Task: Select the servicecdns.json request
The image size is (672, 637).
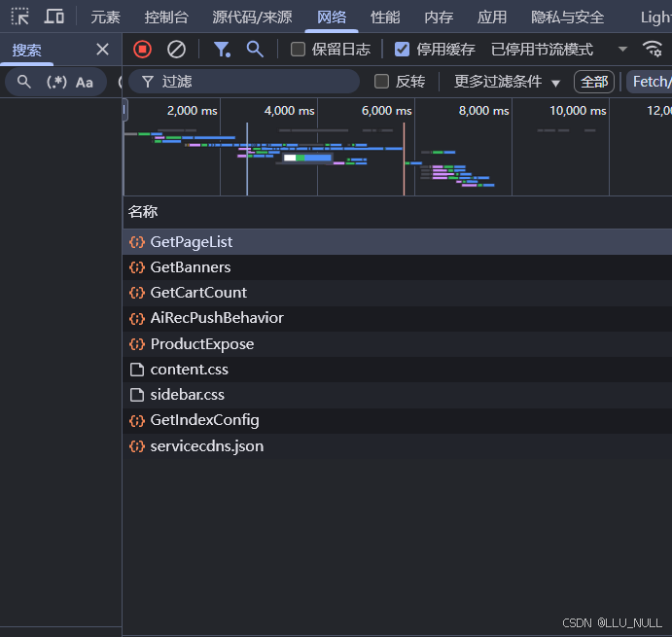Action: click(398, 445)
